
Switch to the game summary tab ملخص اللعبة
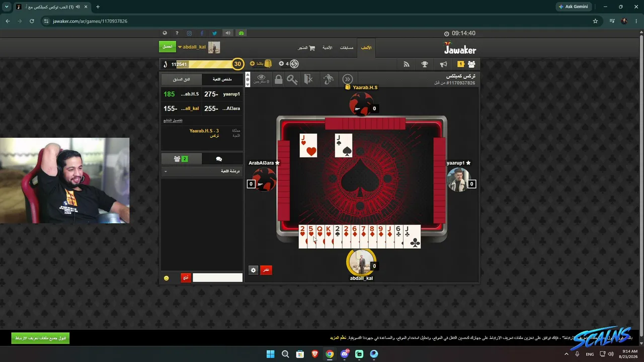[x=222, y=79]
